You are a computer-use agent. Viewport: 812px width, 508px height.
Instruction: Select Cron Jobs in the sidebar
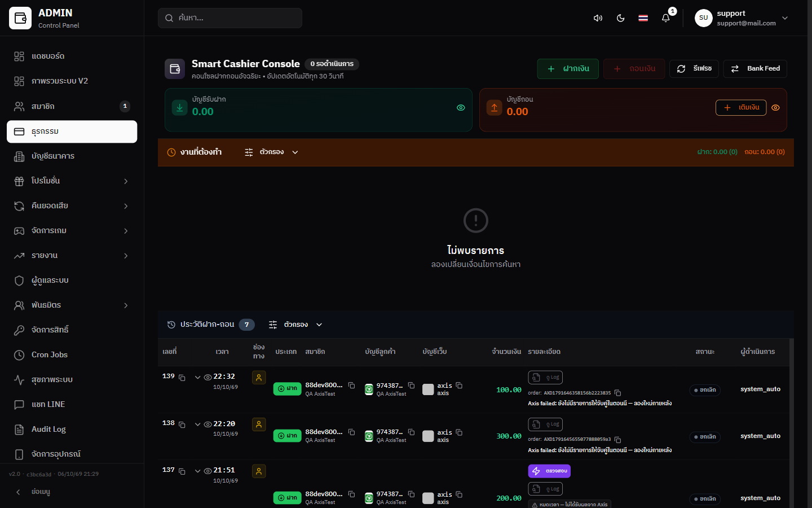coord(72,355)
